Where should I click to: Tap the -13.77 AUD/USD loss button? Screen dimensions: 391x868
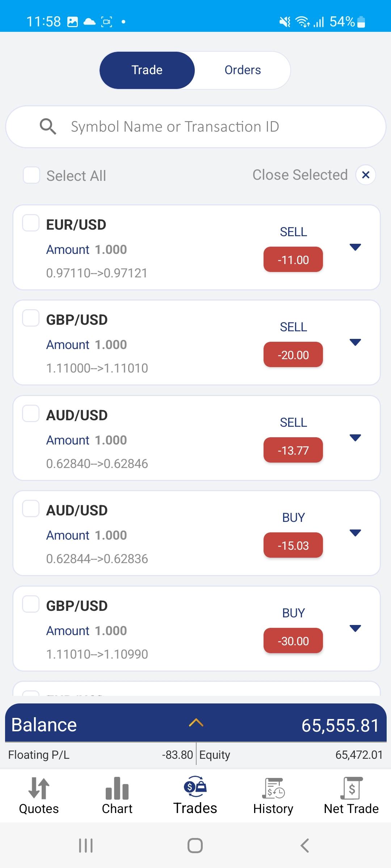point(293,450)
